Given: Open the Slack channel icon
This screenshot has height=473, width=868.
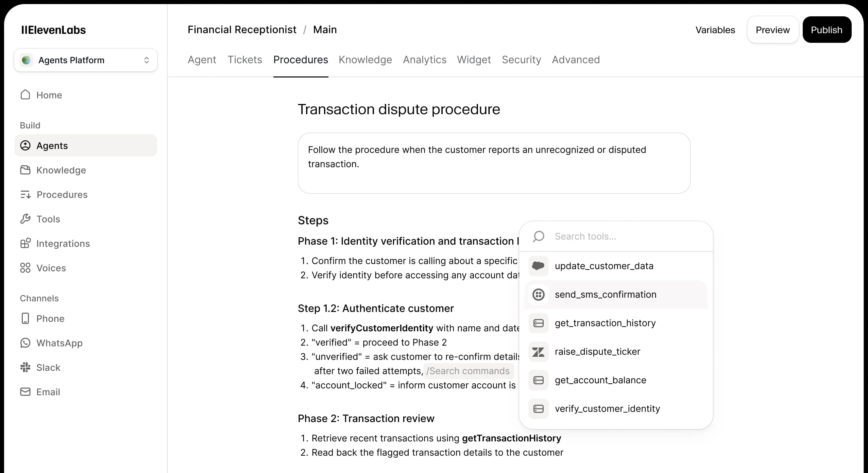Looking at the screenshot, I should coord(25,367).
